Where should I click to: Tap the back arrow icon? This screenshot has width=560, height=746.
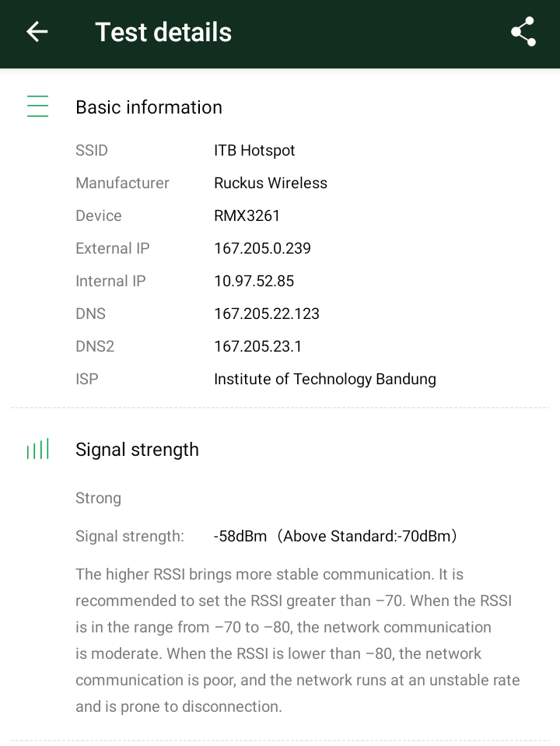pyautogui.click(x=37, y=32)
